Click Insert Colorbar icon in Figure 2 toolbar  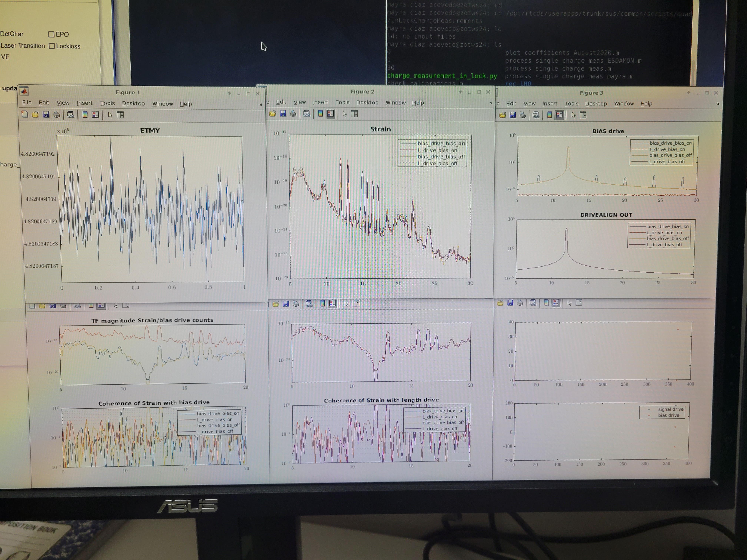click(320, 114)
